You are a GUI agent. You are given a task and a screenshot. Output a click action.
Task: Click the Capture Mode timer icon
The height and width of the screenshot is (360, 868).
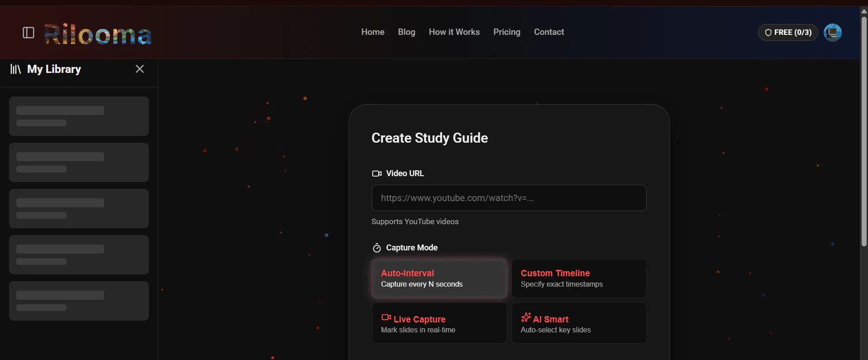point(377,248)
